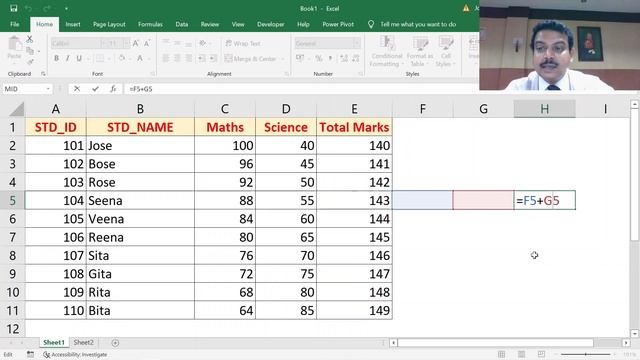640x360 pixels.
Task: Toggle Underline formatting
Action: 79,58
